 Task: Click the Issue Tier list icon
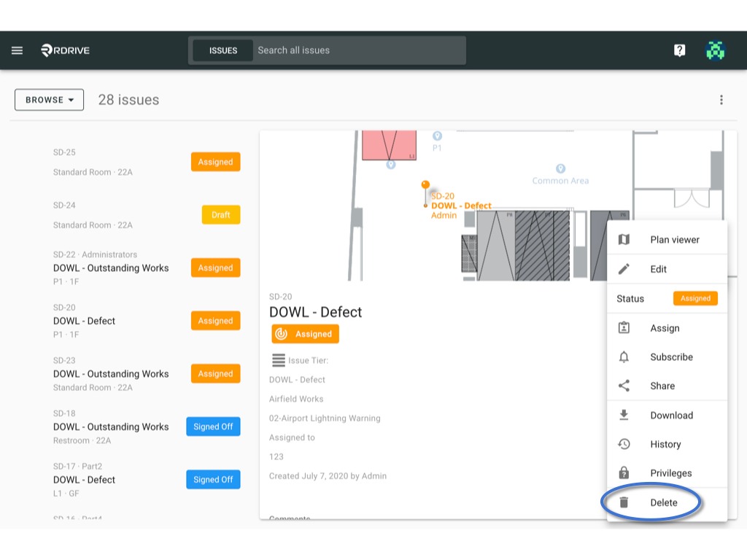pyautogui.click(x=279, y=360)
